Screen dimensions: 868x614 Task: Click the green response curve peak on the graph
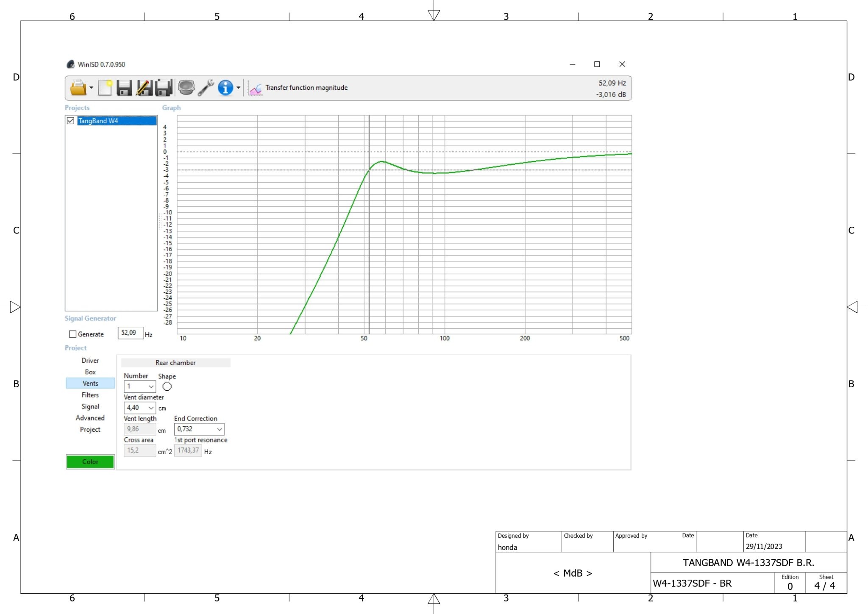coord(382,161)
